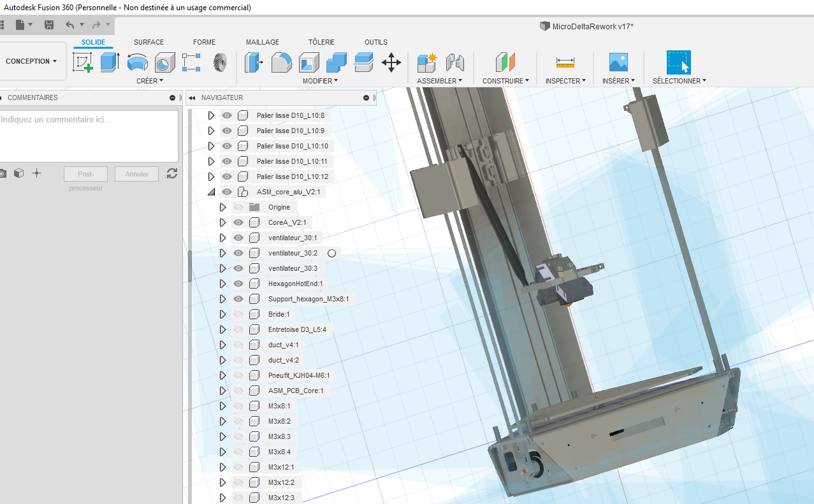Activate the Select tool icon
Image resolution: width=814 pixels, height=504 pixels.
678,62
